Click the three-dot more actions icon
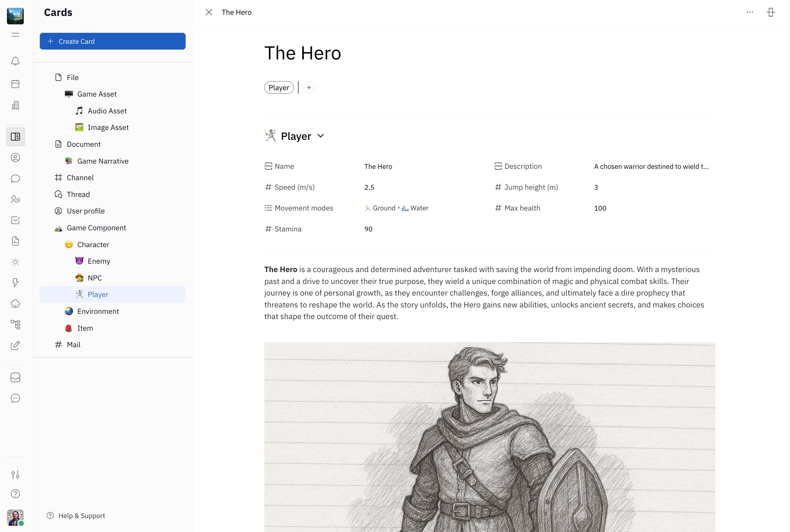The image size is (790, 532). [x=750, y=12]
